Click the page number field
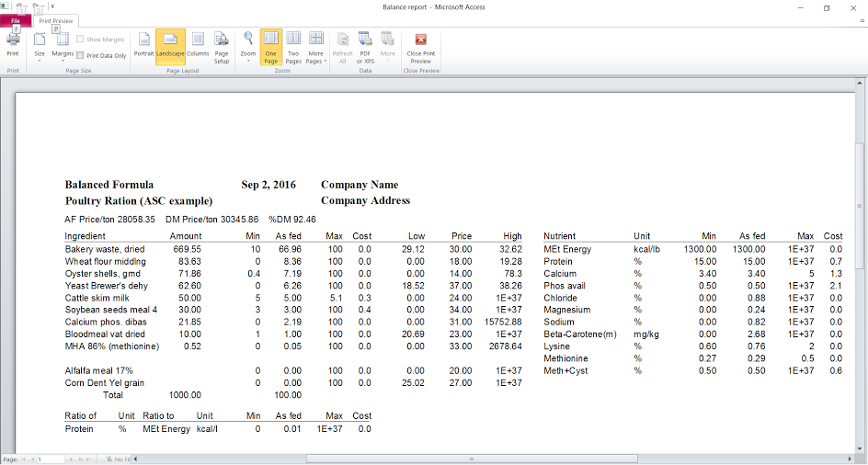Screen dimensions: 868x465 click(x=51, y=458)
